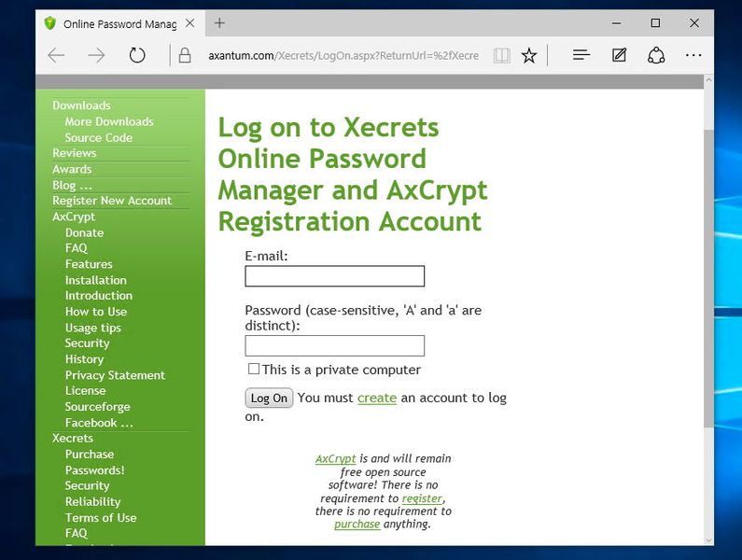Viewport: 742px width, 560px height.
Task: Open Awards in the sidebar
Action: (72, 169)
